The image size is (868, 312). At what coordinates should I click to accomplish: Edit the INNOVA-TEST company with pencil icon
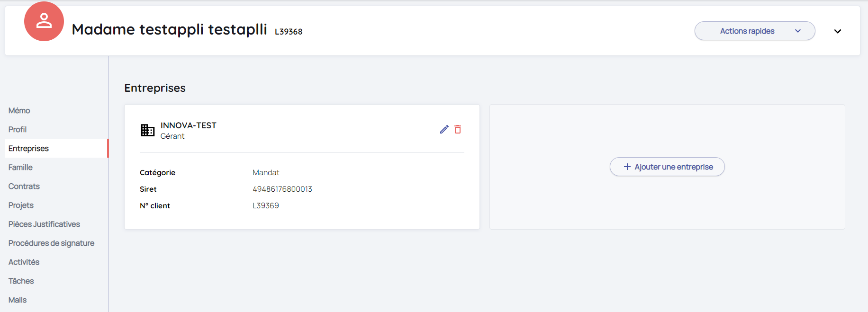pos(444,129)
